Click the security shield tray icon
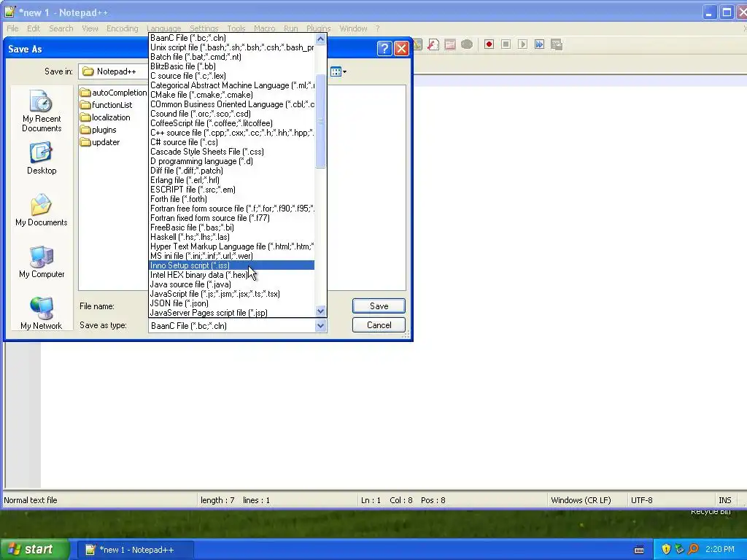This screenshot has width=747, height=560. coord(666,549)
